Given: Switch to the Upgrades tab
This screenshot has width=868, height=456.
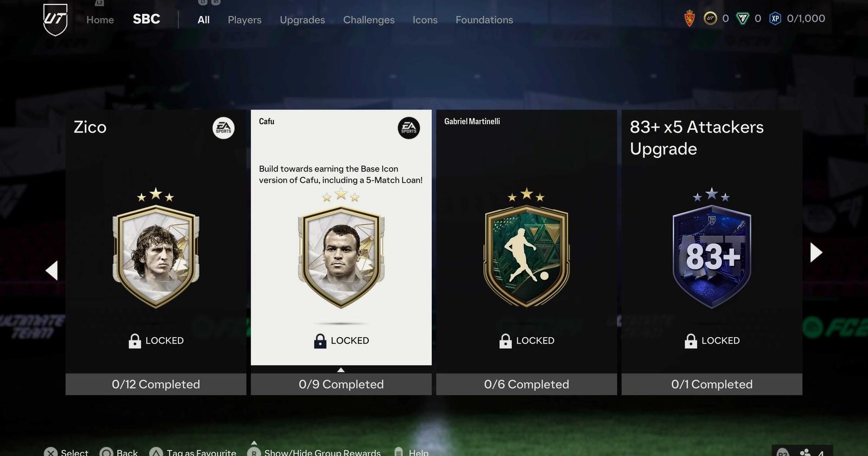Looking at the screenshot, I should (x=302, y=20).
